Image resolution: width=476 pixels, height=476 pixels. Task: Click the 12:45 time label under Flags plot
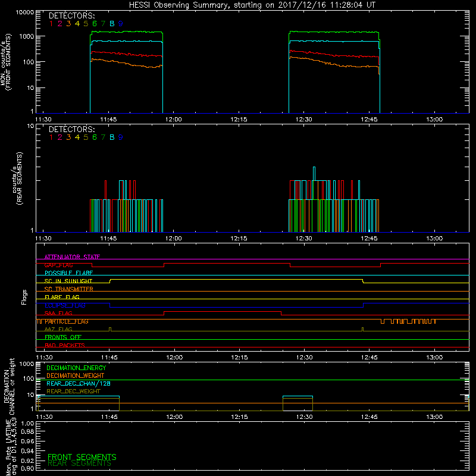(369, 358)
